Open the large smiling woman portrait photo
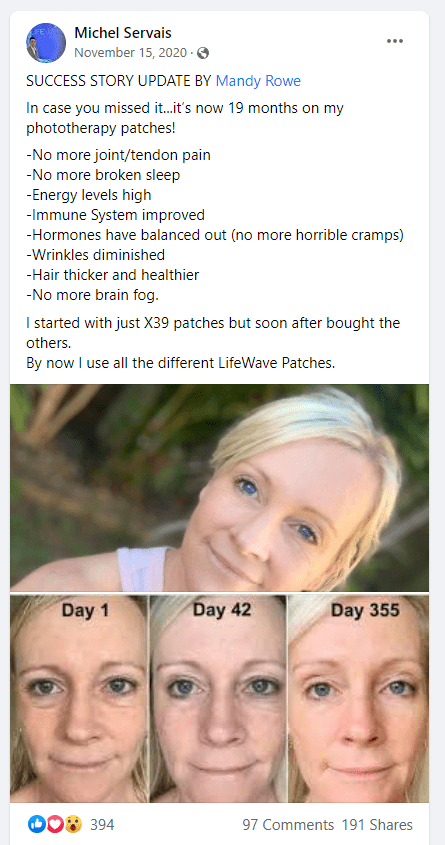Screen dimensions: 445x845 pos(220,488)
